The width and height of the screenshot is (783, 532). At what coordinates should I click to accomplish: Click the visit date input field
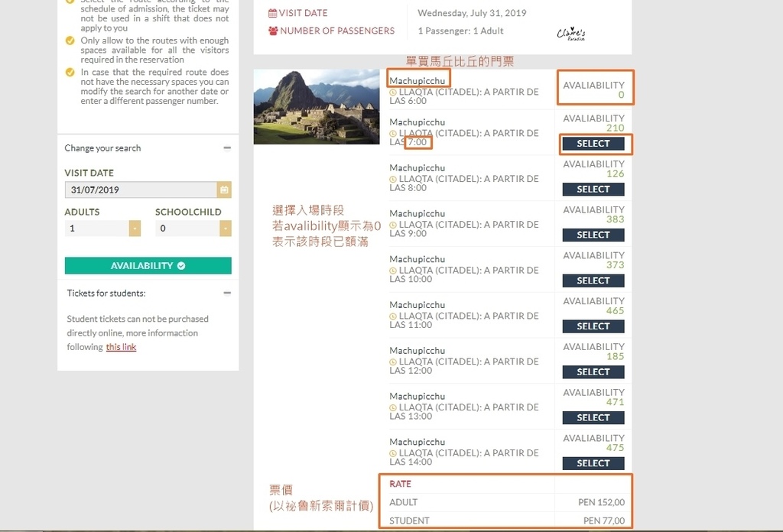click(141, 190)
